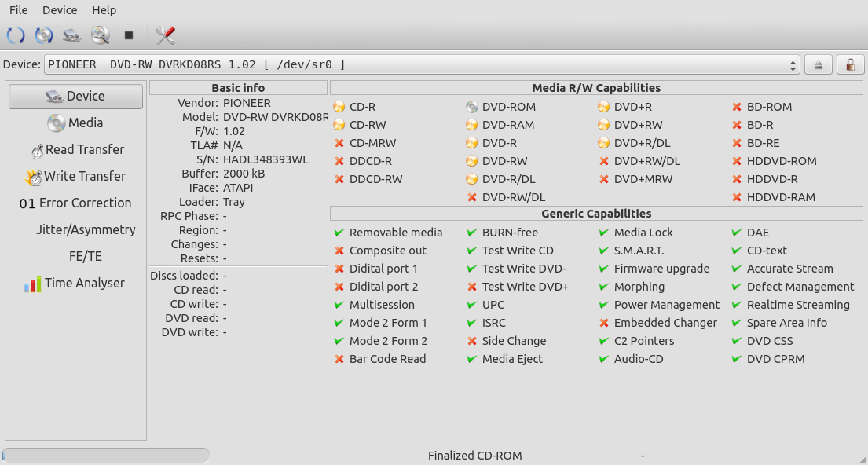The image size is (868, 465).
Task: Select the Device sidebar tab
Action: (x=76, y=97)
